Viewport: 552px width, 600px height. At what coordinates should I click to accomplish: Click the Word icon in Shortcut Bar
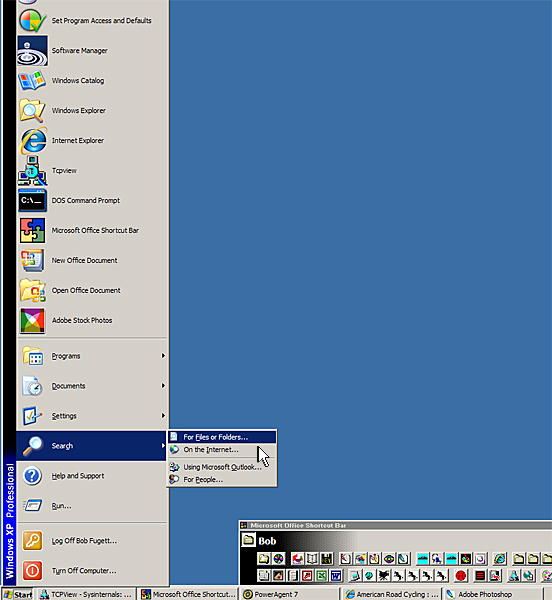pos(336,576)
